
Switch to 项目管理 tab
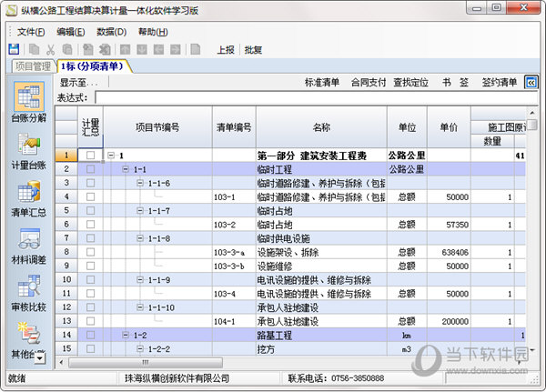click(x=33, y=66)
